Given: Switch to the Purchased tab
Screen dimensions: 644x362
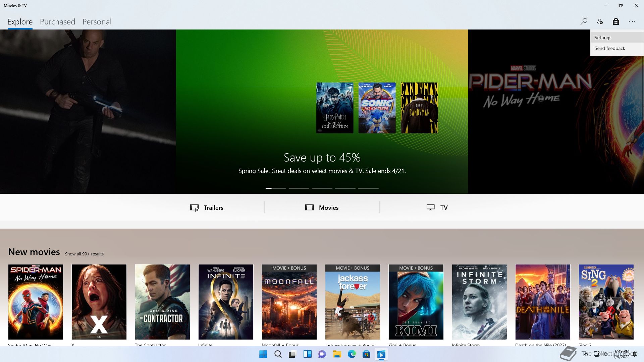Looking at the screenshot, I should pos(58,22).
